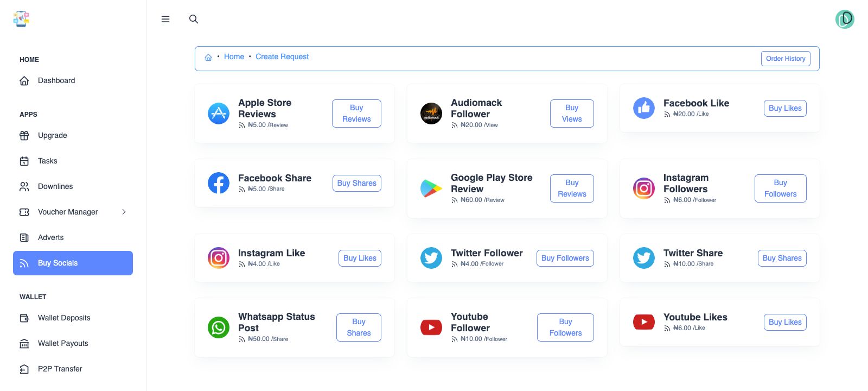This screenshot has height=391, width=868.
Task: Click the Google Play Store icon
Action: [x=431, y=188]
